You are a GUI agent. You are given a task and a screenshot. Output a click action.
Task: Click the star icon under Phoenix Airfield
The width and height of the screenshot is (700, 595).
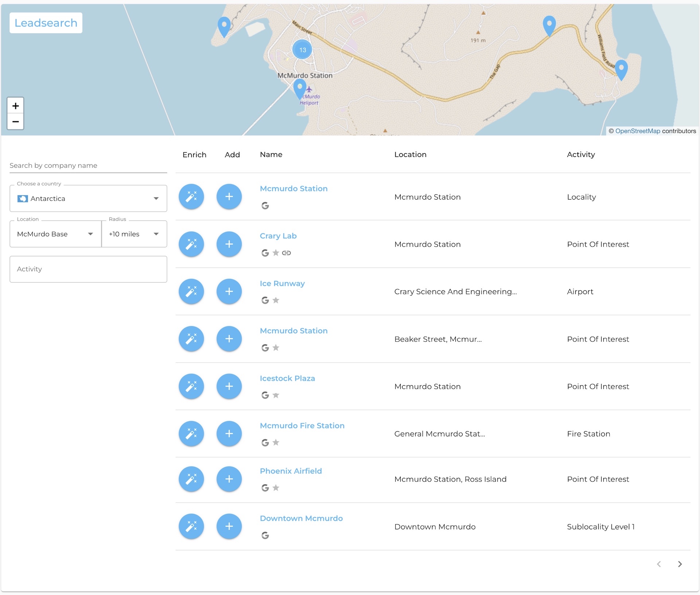coord(276,488)
